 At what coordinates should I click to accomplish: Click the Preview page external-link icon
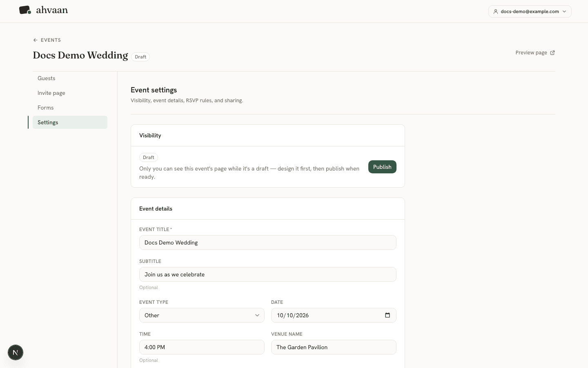pyautogui.click(x=552, y=53)
